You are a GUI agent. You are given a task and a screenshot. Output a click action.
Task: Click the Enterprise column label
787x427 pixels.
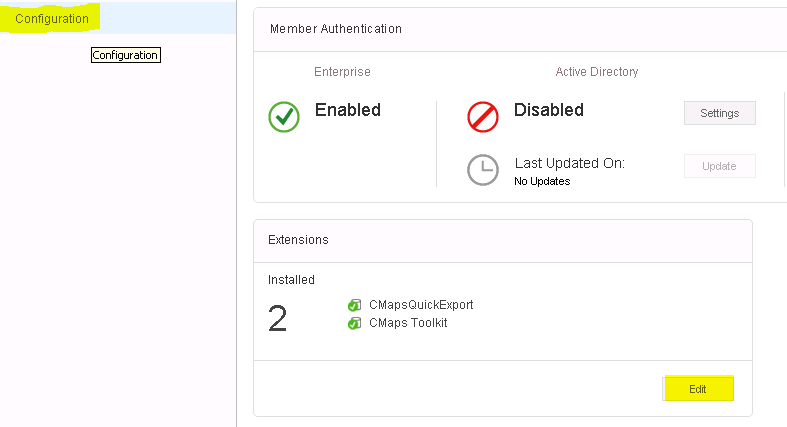(x=342, y=72)
